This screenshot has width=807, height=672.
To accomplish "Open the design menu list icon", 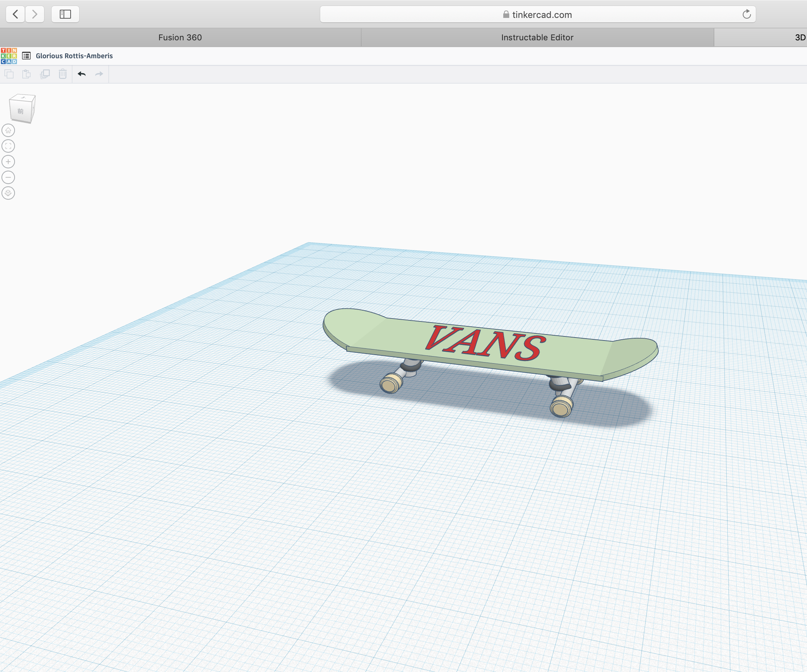I will [x=26, y=56].
